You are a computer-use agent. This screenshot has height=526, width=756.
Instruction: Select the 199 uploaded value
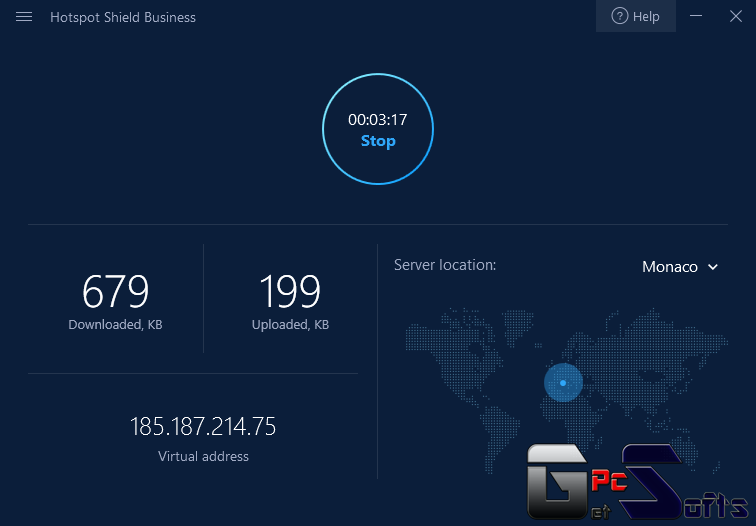[290, 291]
